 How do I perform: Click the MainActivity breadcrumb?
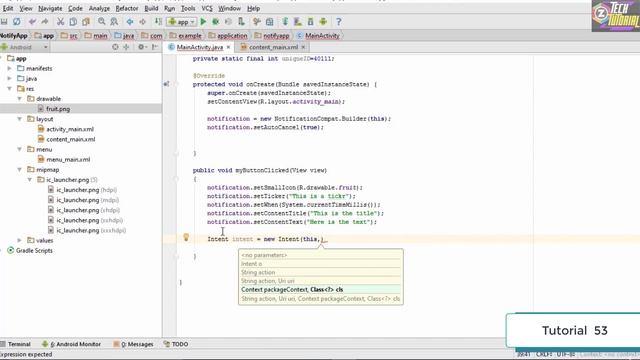coord(318,36)
